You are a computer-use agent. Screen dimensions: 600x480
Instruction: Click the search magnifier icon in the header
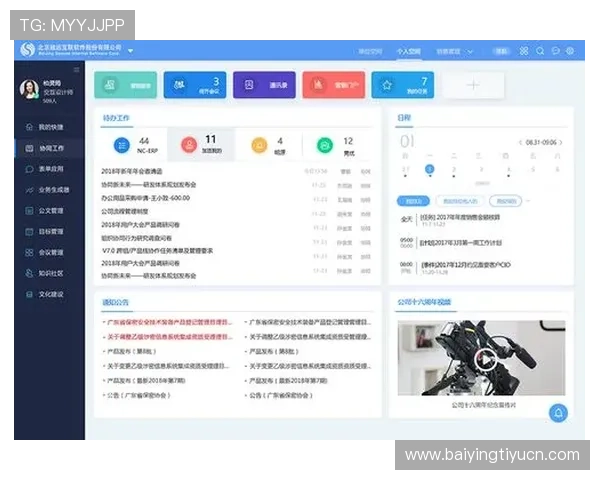click(x=540, y=51)
